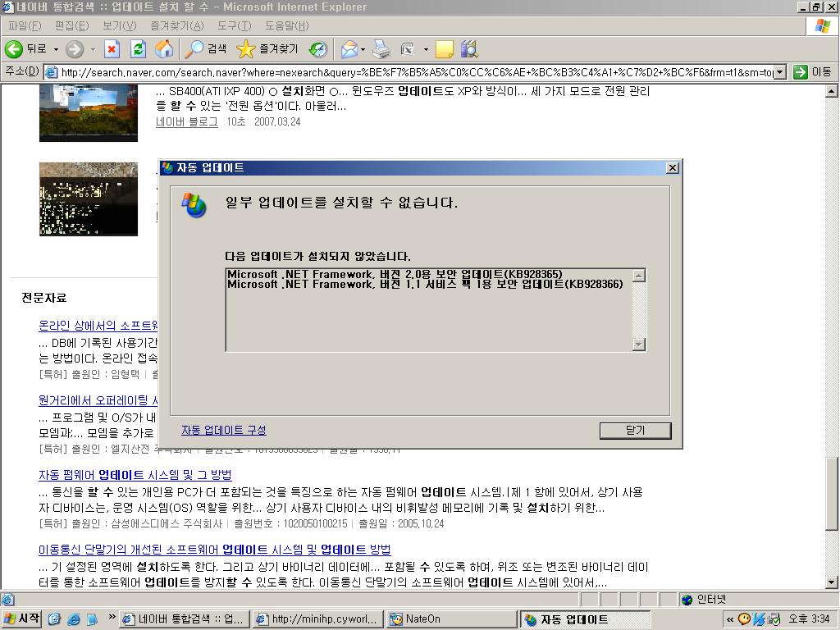Open the 원거리에서 오퍼레이팅 link

98,400
